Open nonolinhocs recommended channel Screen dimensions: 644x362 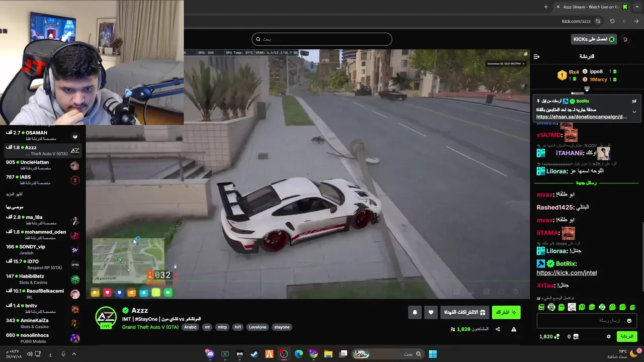(x=43, y=337)
